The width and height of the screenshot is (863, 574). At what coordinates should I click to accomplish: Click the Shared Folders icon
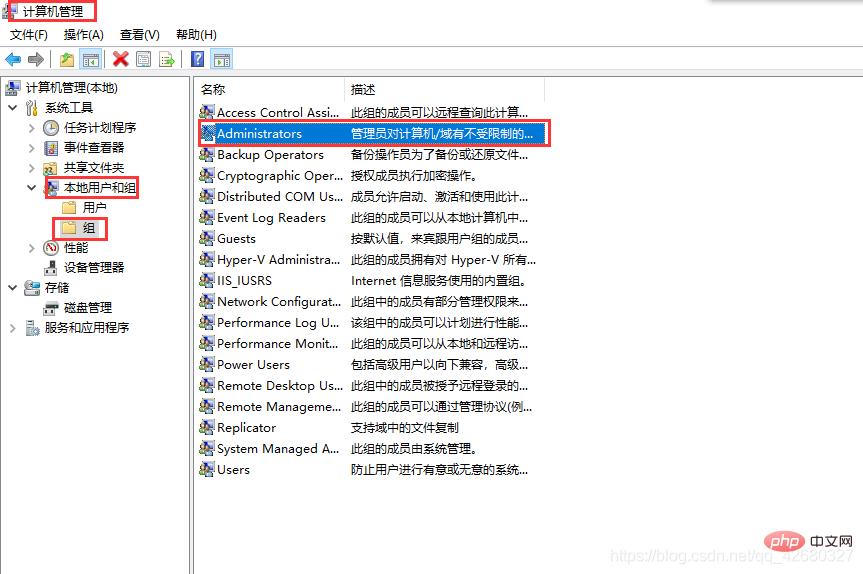point(51,168)
